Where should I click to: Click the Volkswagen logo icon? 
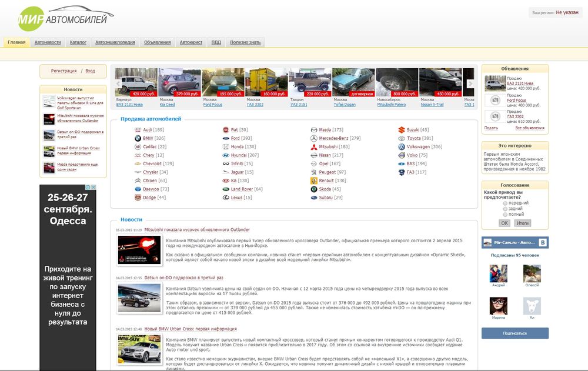click(402, 146)
